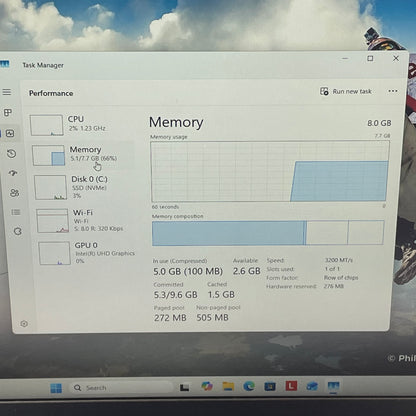Open the App history page icon
The height and width of the screenshot is (416, 416).
pyautogui.click(x=11, y=154)
